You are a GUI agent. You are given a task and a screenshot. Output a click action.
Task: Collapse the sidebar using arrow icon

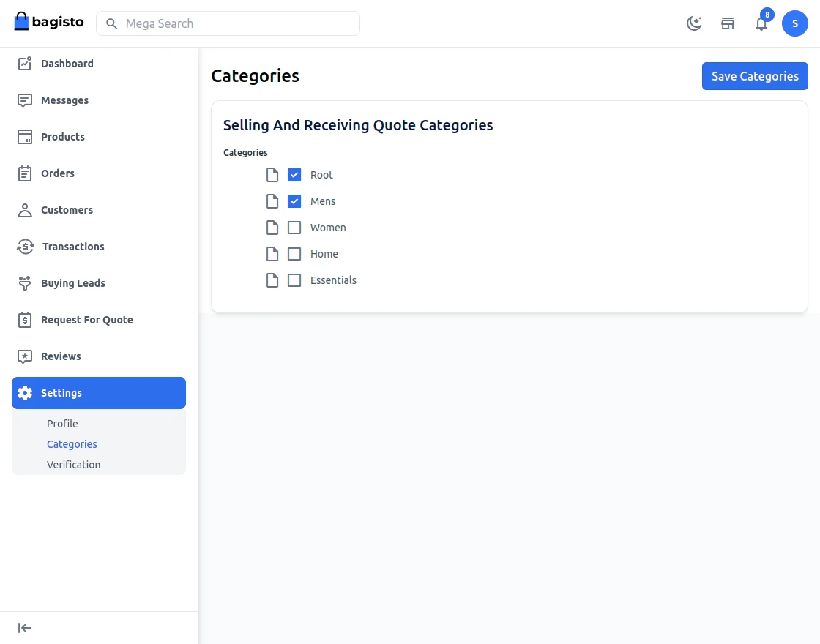pos(25,628)
